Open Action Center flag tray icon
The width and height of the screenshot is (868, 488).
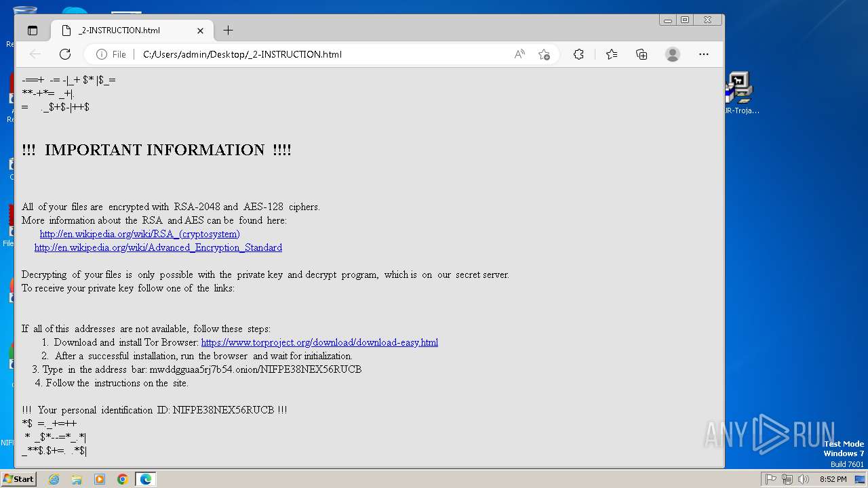(771, 479)
